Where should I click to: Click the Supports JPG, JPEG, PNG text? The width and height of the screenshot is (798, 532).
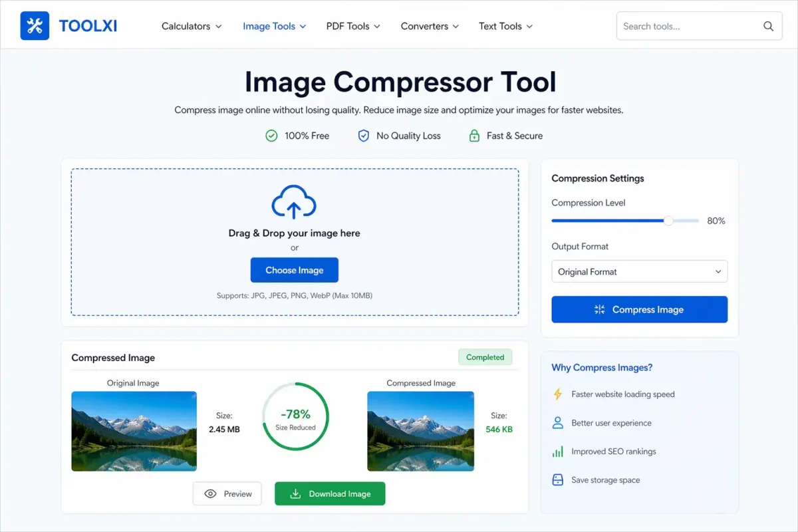(295, 295)
